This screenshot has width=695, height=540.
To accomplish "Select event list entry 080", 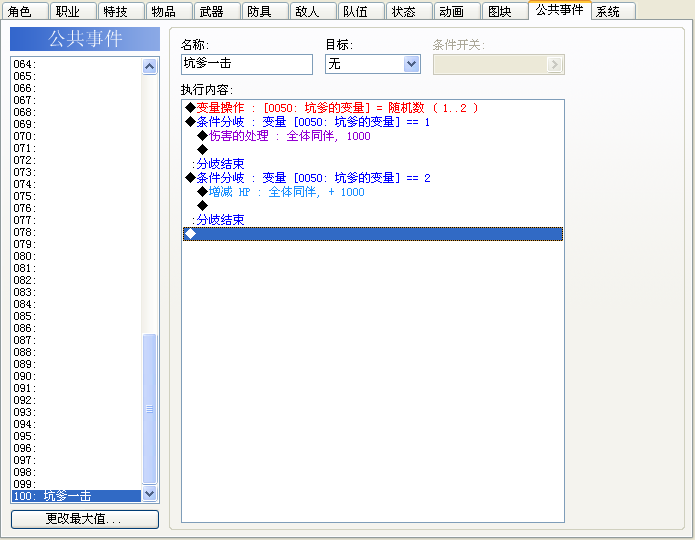I will point(76,256).
